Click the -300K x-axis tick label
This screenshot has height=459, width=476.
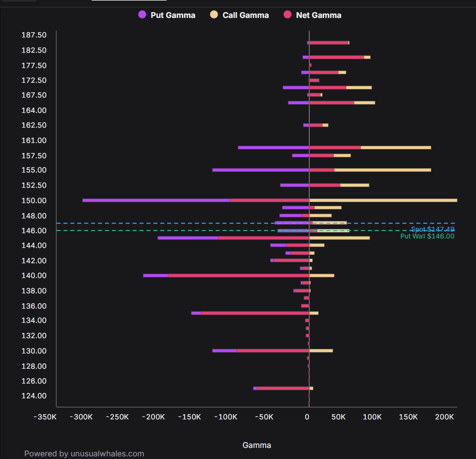81,417
